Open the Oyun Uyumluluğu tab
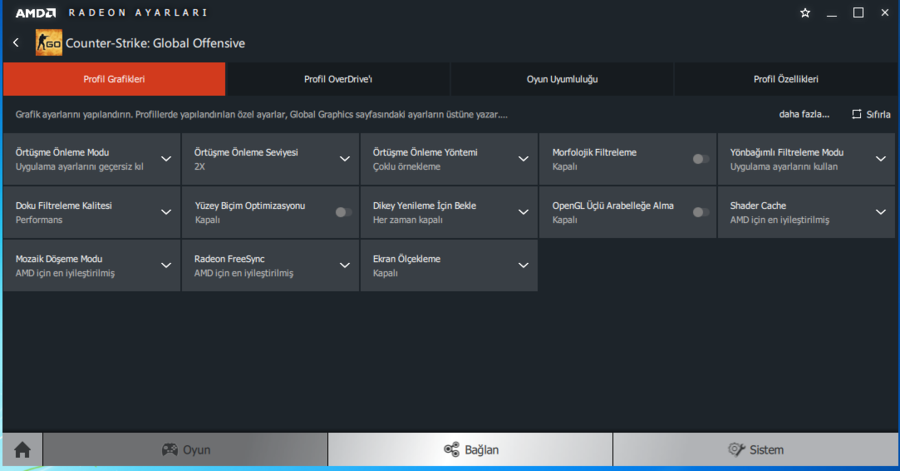The height and width of the screenshot is (471, 900). click(562, 79)
